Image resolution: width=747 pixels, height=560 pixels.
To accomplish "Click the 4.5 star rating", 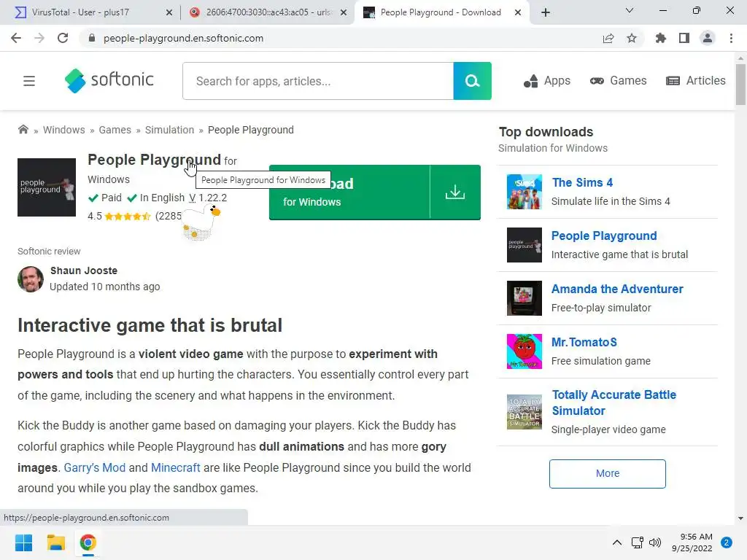I will 127,216.
